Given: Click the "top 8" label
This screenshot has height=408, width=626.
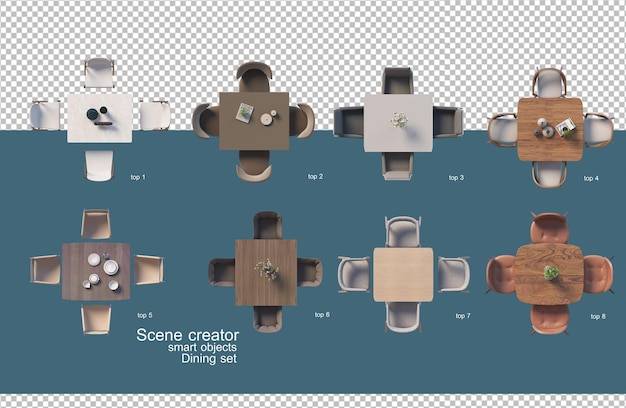Looking at the screenshot, I should tap(598, 316).
